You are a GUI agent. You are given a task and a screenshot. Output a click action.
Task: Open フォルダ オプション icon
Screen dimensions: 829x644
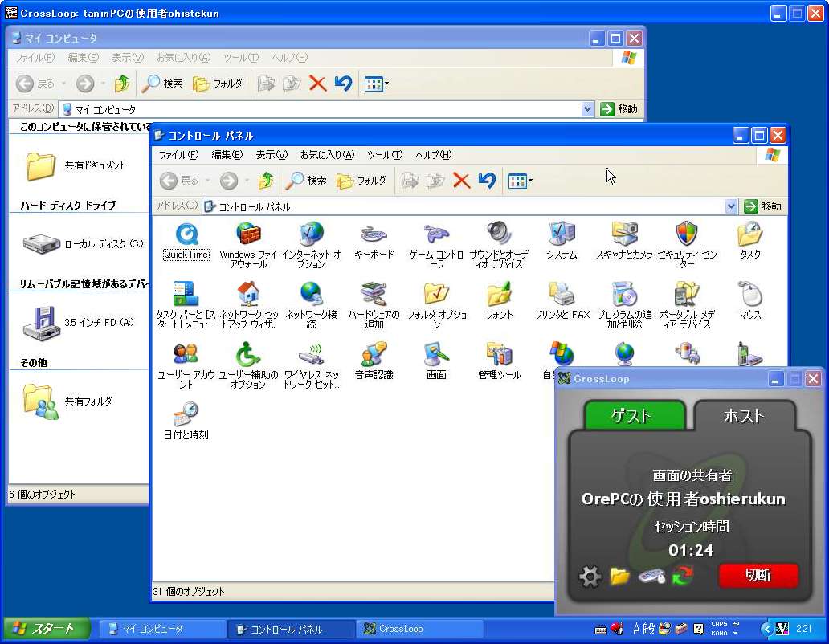click(436, 294)
